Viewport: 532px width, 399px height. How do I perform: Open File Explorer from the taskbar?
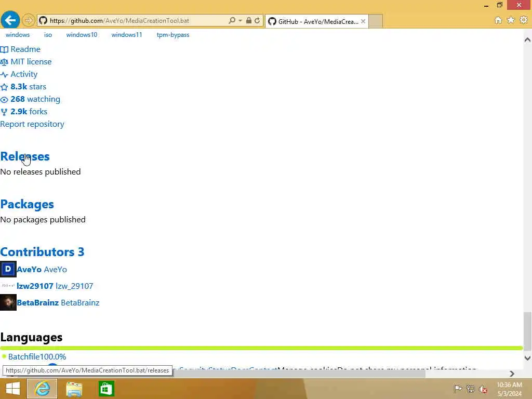point(74,389)
